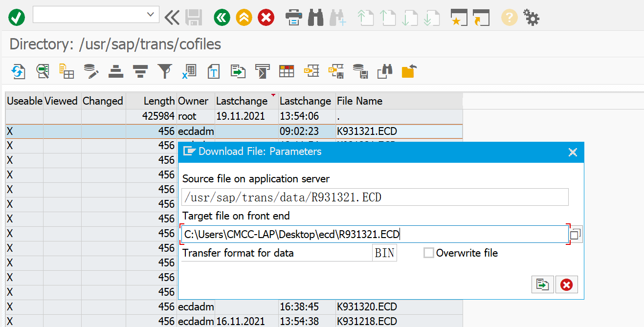Viewport: 644px width, 327px height.
Task: Click the database Save icon
Action: (x=360, y=71)
